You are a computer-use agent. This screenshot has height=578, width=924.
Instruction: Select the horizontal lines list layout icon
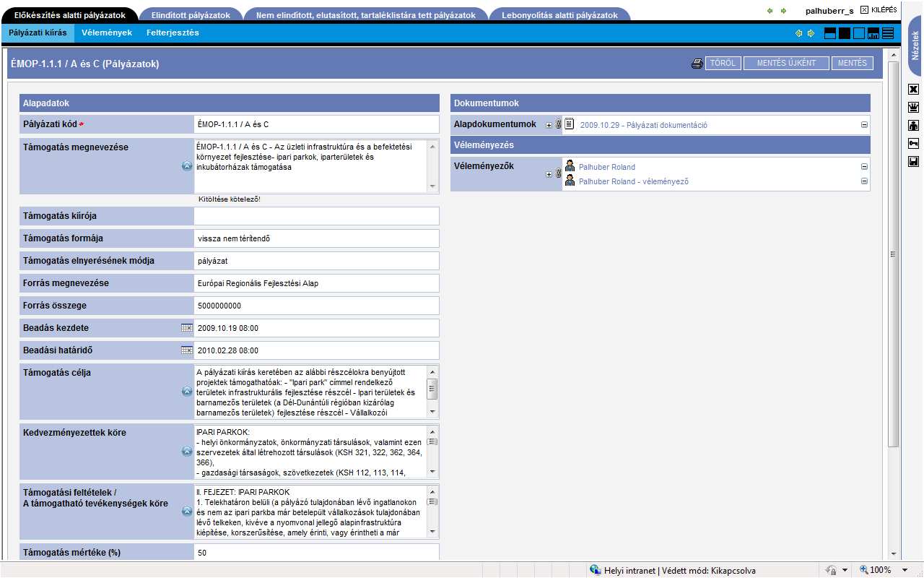click(888, 33)
